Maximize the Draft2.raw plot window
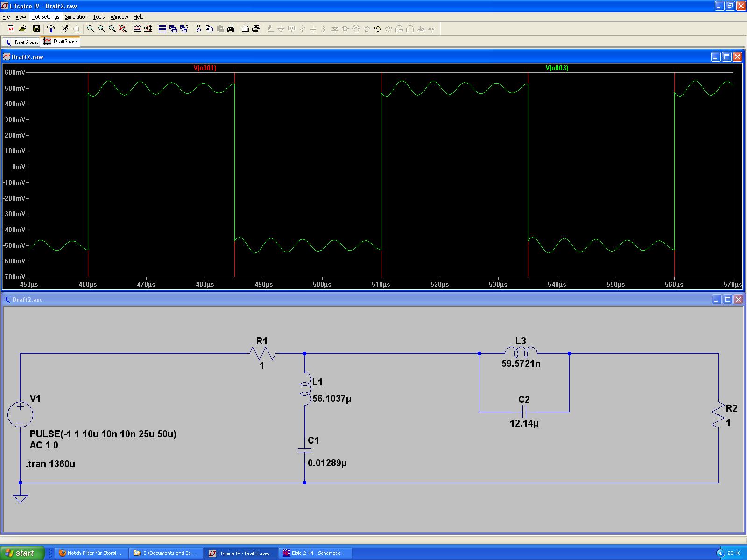The image size is (747, 560). (726, 57)
